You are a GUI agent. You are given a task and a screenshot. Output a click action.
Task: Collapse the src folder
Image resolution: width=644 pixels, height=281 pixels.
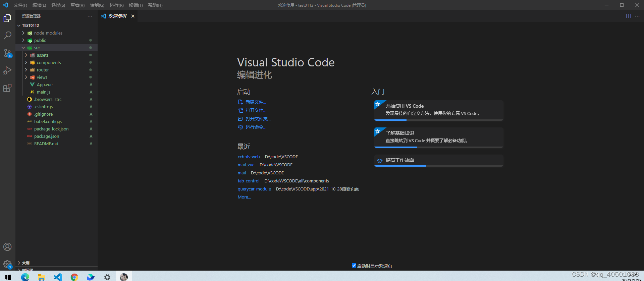23,48
